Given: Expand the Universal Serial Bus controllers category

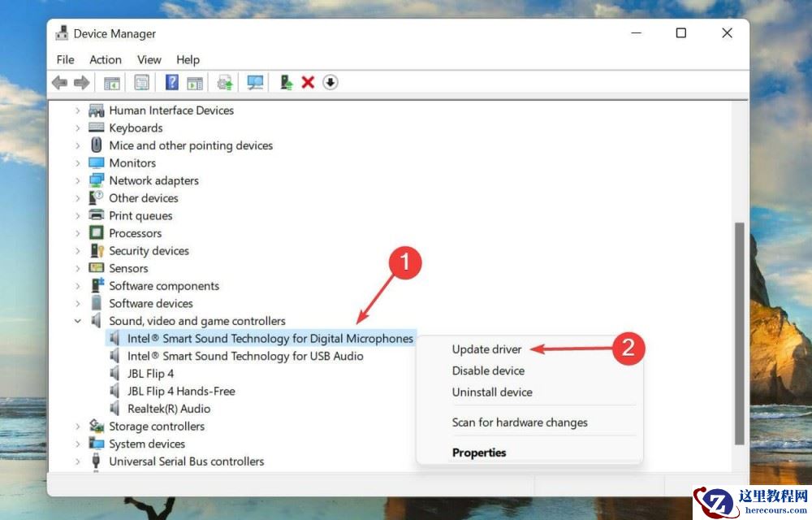Looking at the screenshot, I should click(x=77, y=461).
